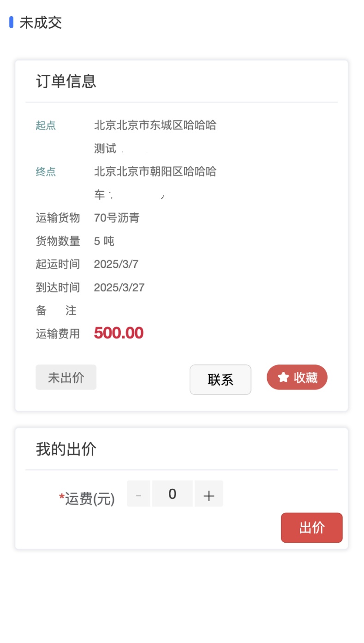Click the star icon in 收藏 button
Screen dimensions: 364x643
click(283, 377)
